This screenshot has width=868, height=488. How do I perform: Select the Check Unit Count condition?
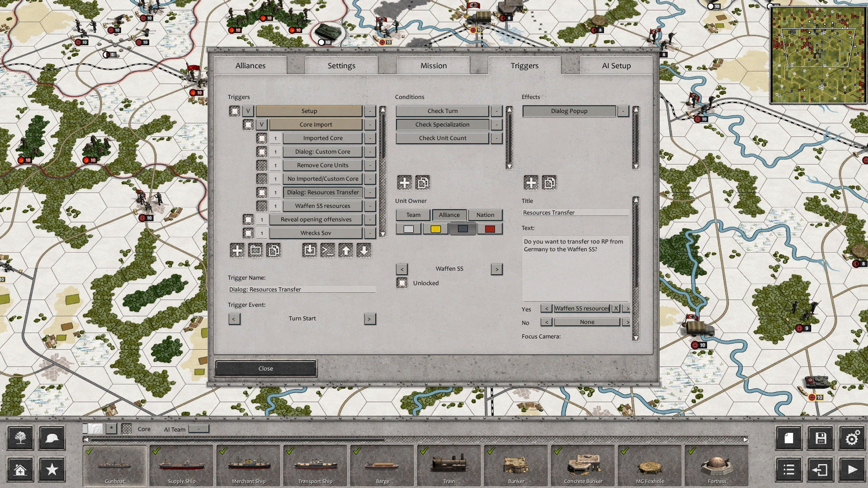coord(443,138)
